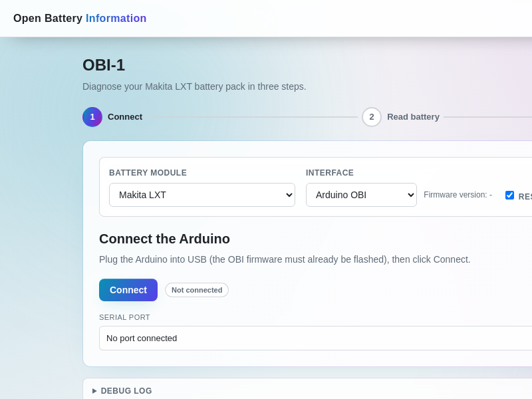Open the Interface dropdown showing Arduino OBI
The image size is (532, 399).
361,195
